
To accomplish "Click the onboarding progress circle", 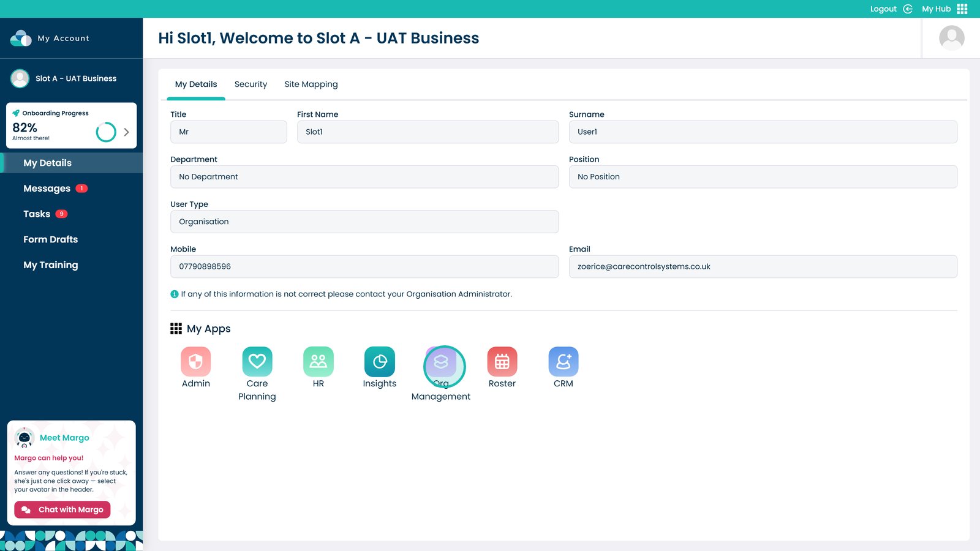I will tap(106, 132).
